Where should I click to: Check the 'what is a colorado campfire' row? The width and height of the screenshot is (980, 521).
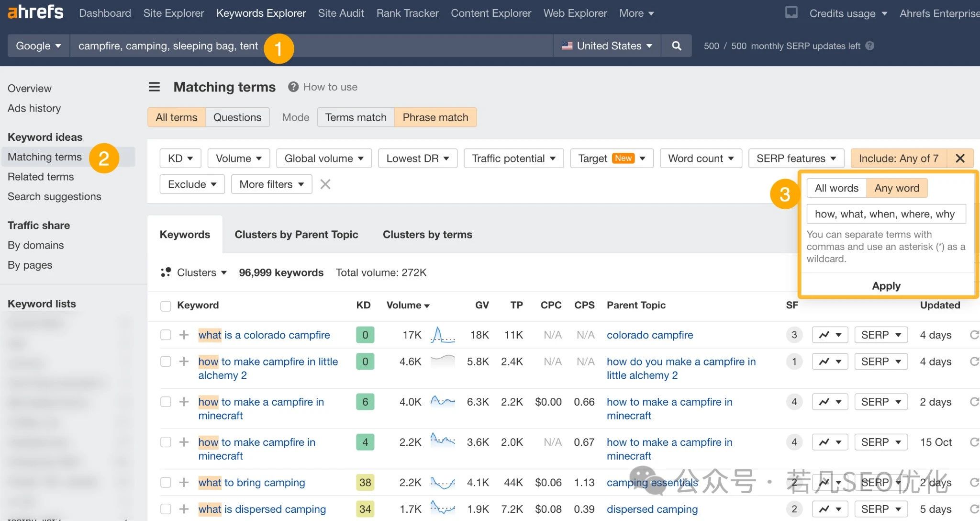(166, 335)
